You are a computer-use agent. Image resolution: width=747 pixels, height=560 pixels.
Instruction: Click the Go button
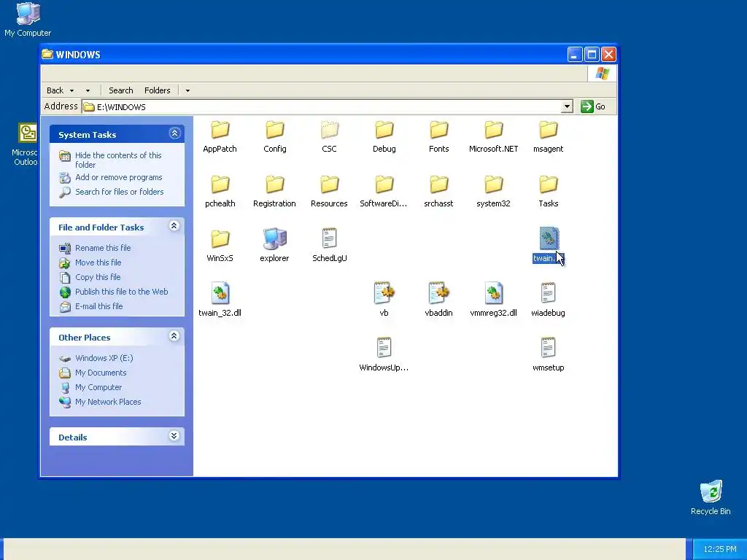click(x=594, y=106)
